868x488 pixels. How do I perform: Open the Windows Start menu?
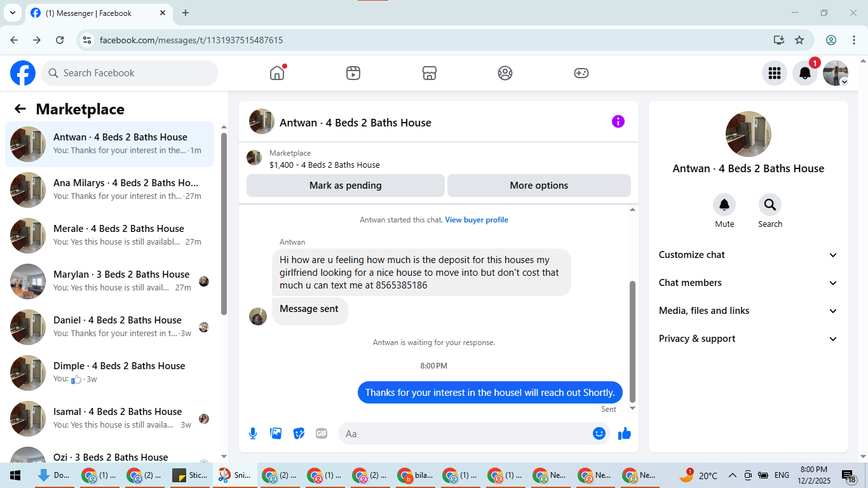tap(15, 475)
